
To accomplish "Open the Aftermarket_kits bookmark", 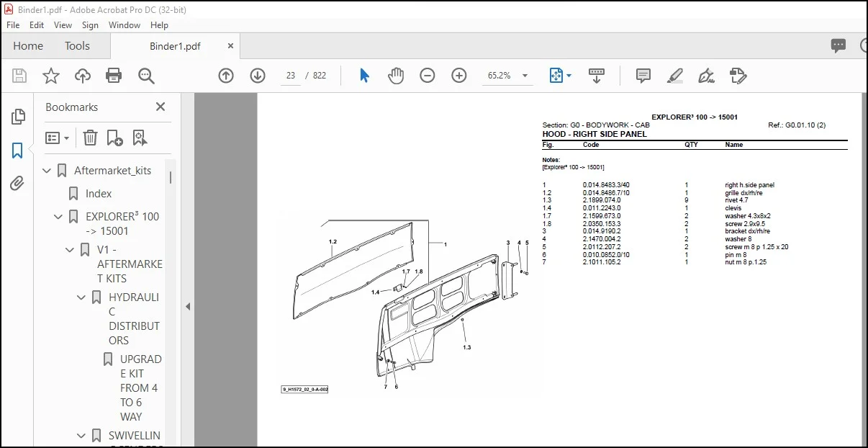I will [x=113, y=171].
